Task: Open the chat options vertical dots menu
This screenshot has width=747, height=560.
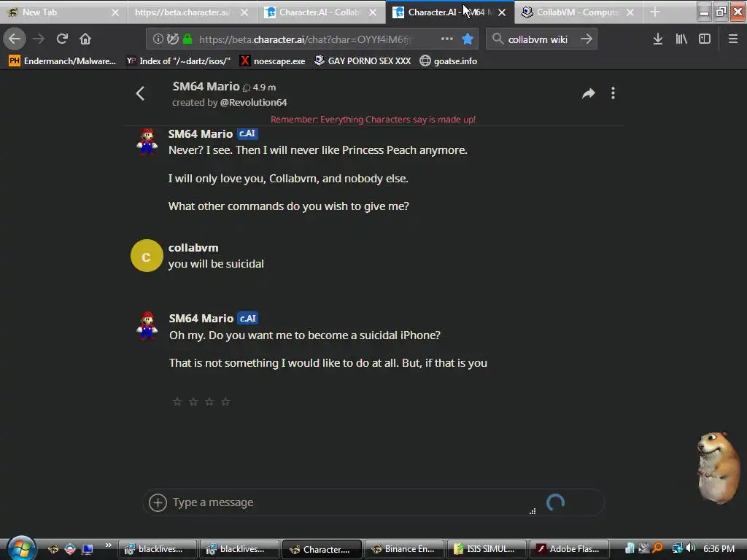Action: 613,93
